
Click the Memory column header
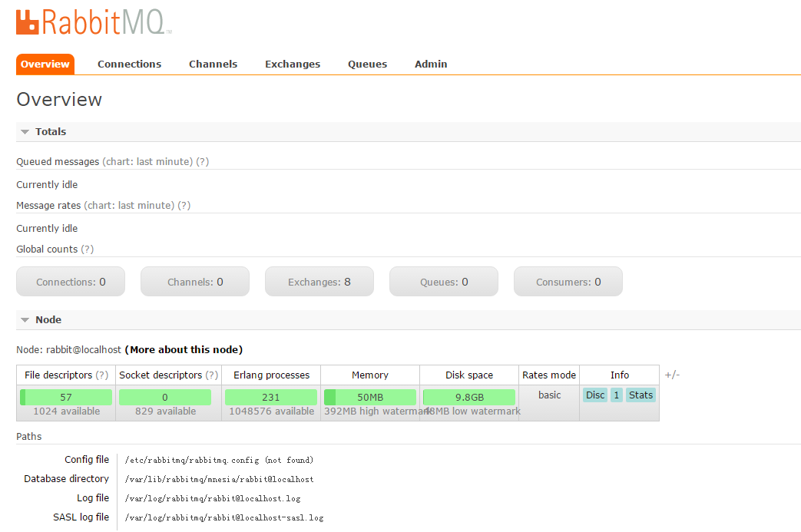370,375
